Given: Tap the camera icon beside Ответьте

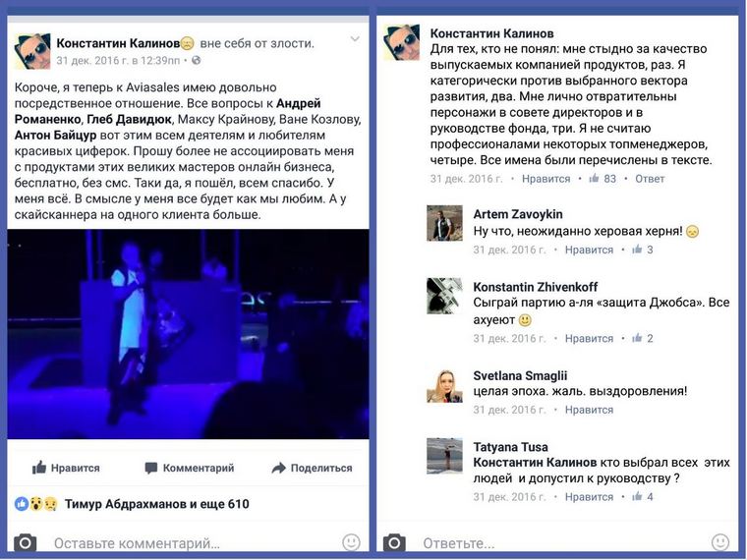Looking at the screenshot, I should click(394, 542).
